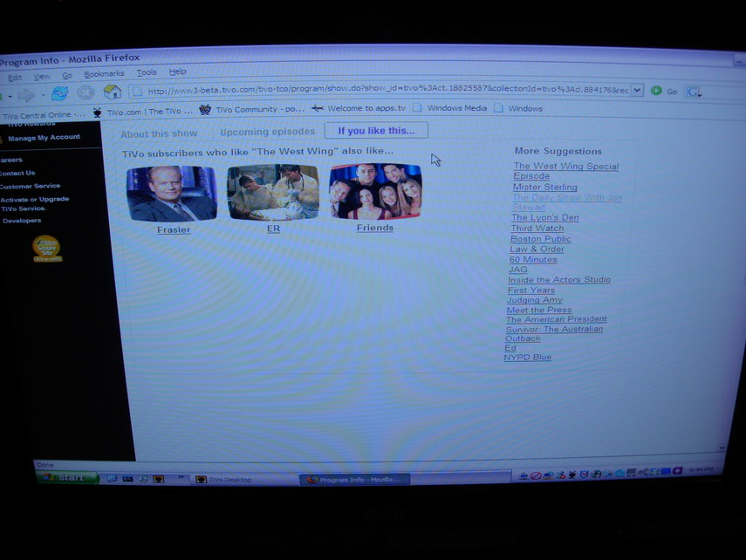Open the Ed link
The width and height of the screenshot is (746, 560).
coord(510,348)
